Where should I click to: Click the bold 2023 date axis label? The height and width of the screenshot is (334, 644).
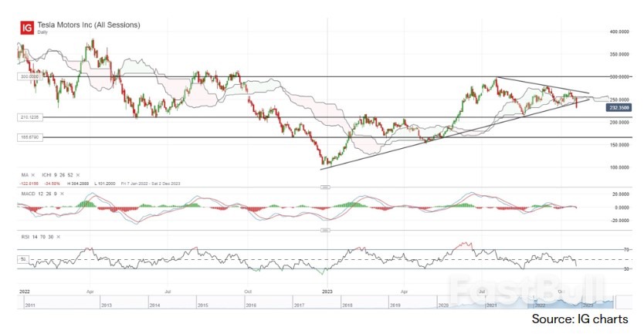click(x=327, y=292)
